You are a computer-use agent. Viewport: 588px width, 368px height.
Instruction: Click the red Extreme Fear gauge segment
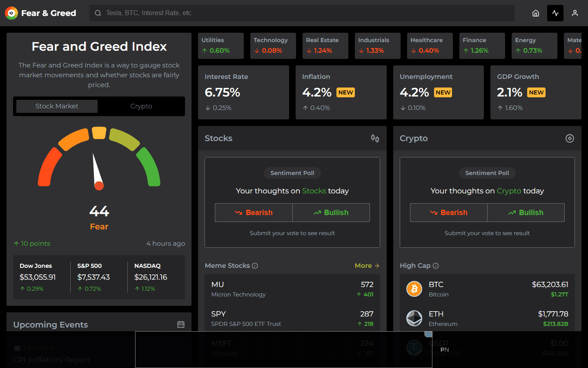(48, 168)
